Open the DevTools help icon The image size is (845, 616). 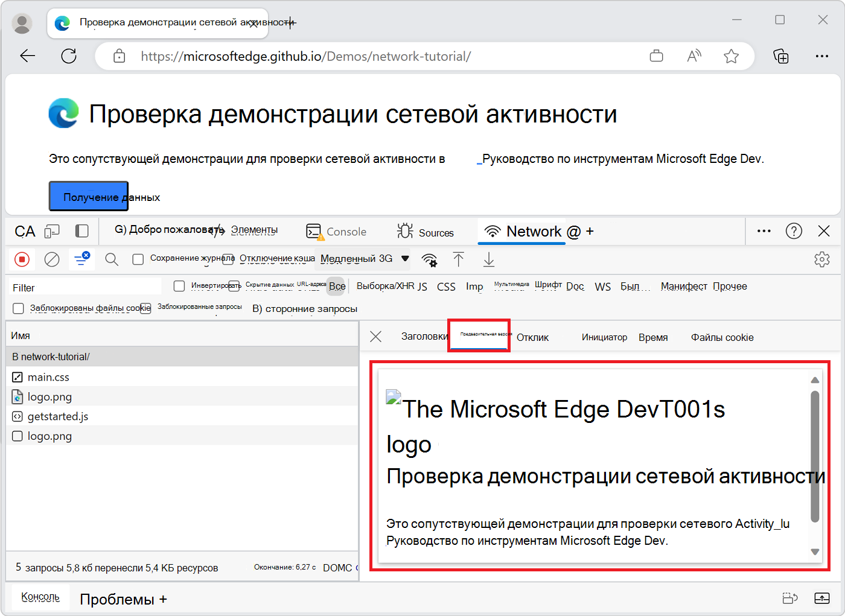(x=794, y=231)
